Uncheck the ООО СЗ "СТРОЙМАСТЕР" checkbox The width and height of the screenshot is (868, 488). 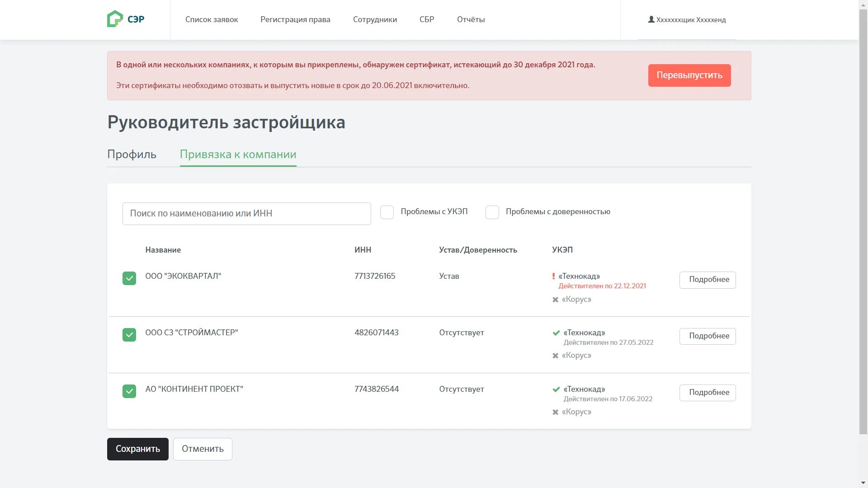[129, 335]
